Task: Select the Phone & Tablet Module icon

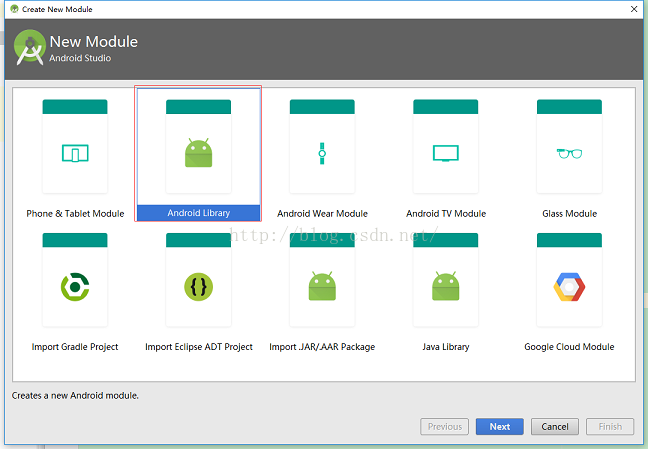Action: click(x=75, y=153)
